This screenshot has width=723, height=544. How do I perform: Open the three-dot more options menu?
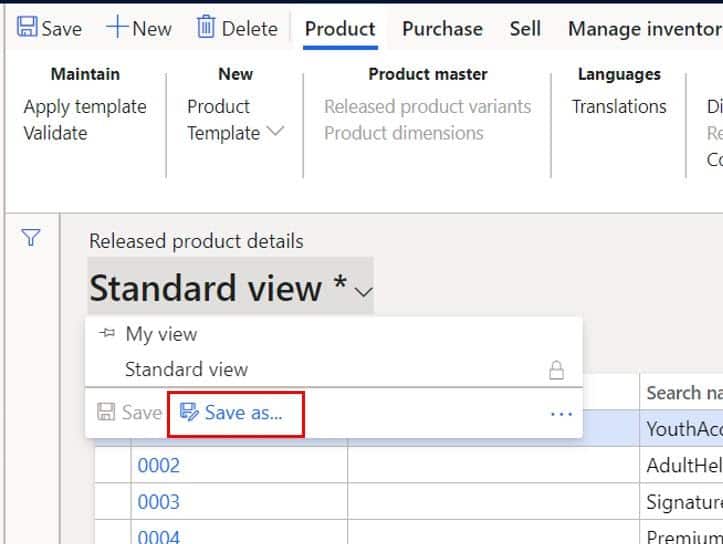pyautogui.click(x=561, y=414)
